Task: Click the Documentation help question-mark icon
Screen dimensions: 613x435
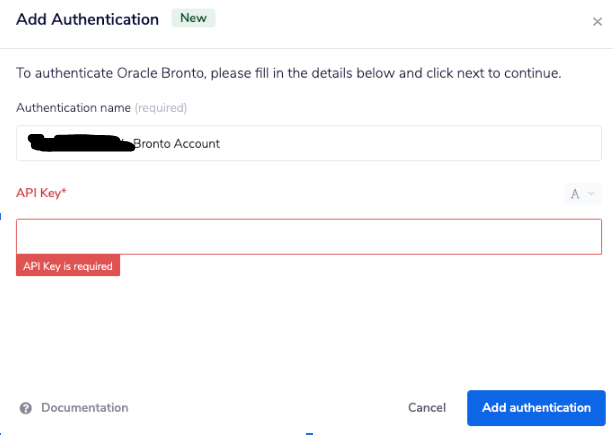Action: point(26,408)
